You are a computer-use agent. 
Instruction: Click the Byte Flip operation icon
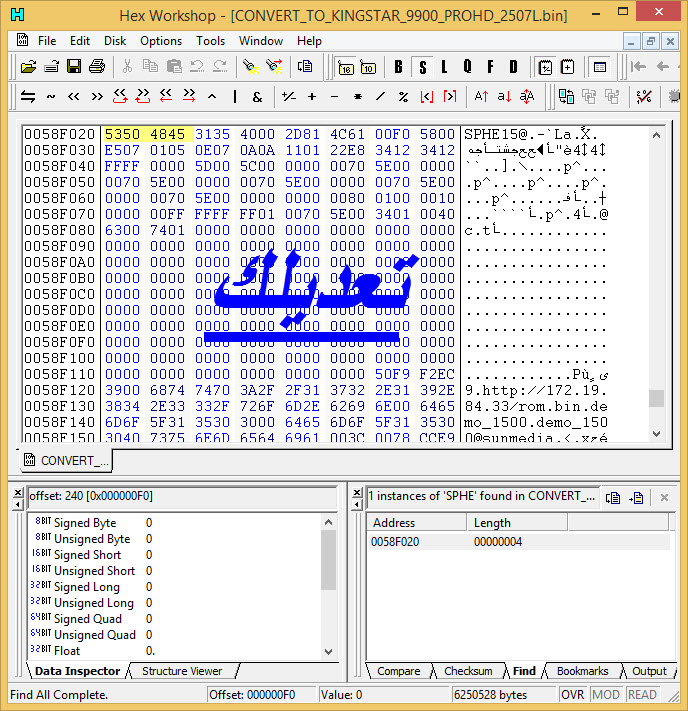tap(28, 97)
